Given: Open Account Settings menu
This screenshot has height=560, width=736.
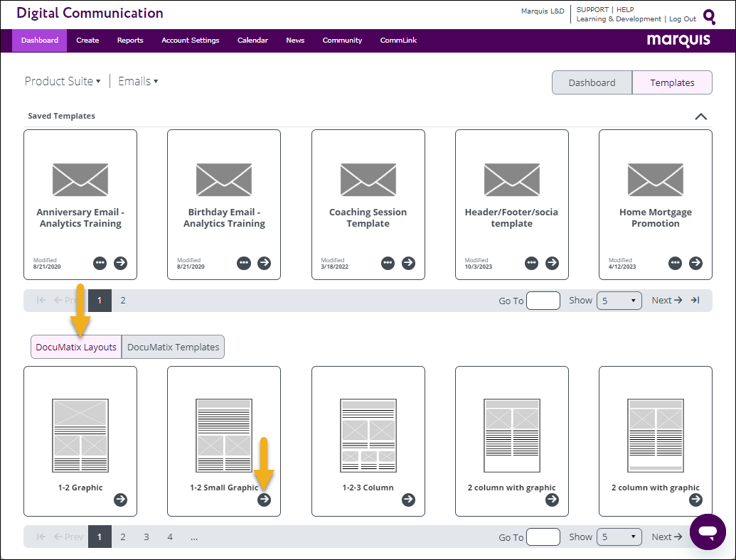Looking at the screenshot, I should click(190, 41).
